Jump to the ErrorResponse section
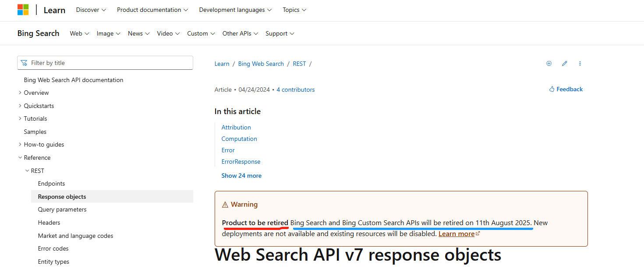Screen dimensions: 644x269 (x=241, y=161)
